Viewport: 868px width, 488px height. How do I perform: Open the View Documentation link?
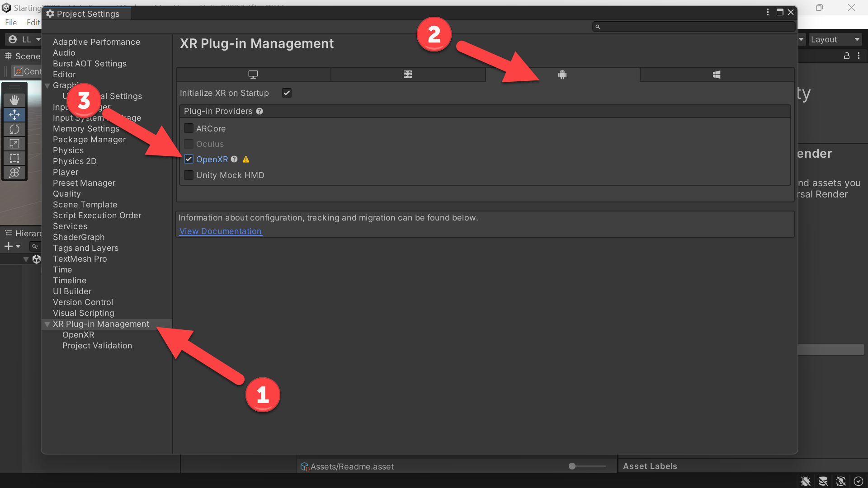tap(221, 231)
